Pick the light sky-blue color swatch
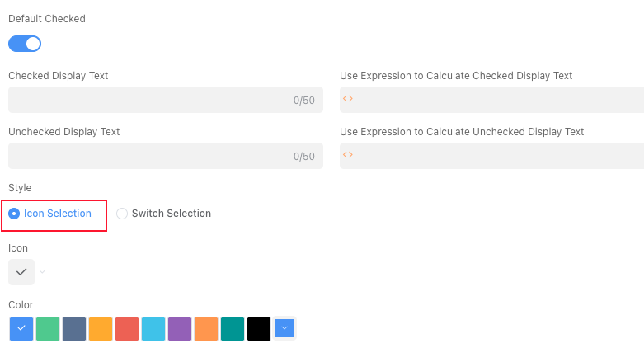 (x=153, y=328)
